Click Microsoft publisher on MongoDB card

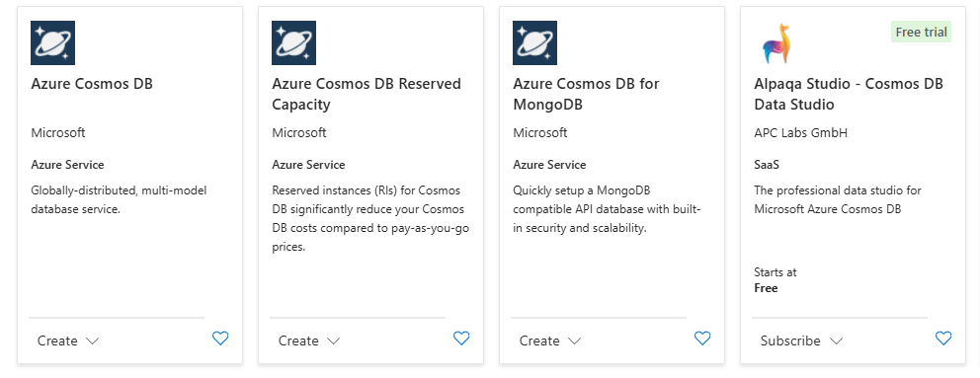click(x=540, y=132)
